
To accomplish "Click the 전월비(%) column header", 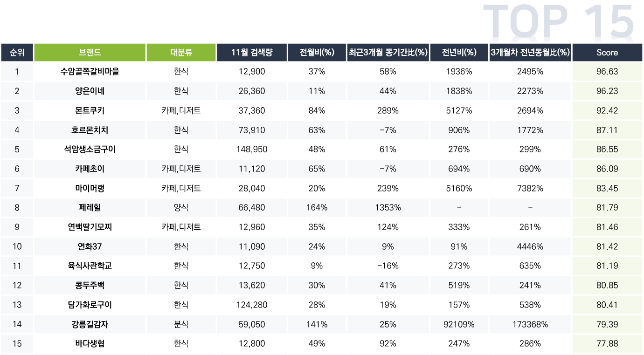I will [x=317, y=53].
